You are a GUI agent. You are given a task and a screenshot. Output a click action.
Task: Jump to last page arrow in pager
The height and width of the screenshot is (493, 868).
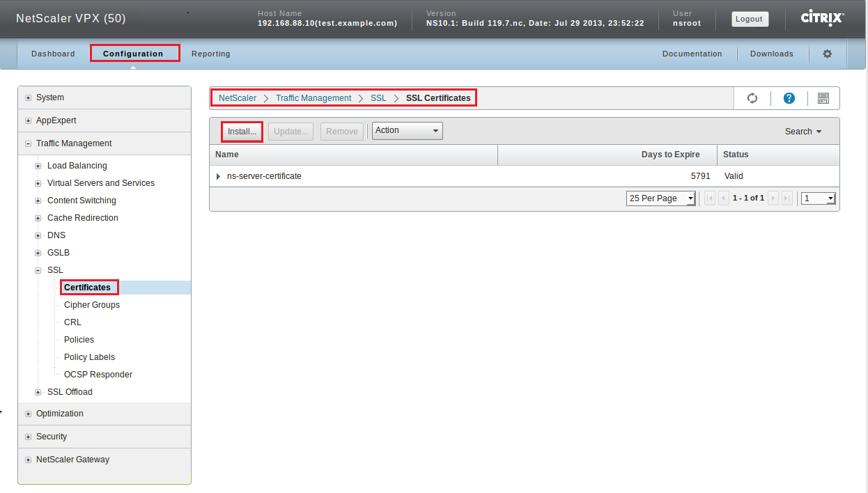point(787,198)
